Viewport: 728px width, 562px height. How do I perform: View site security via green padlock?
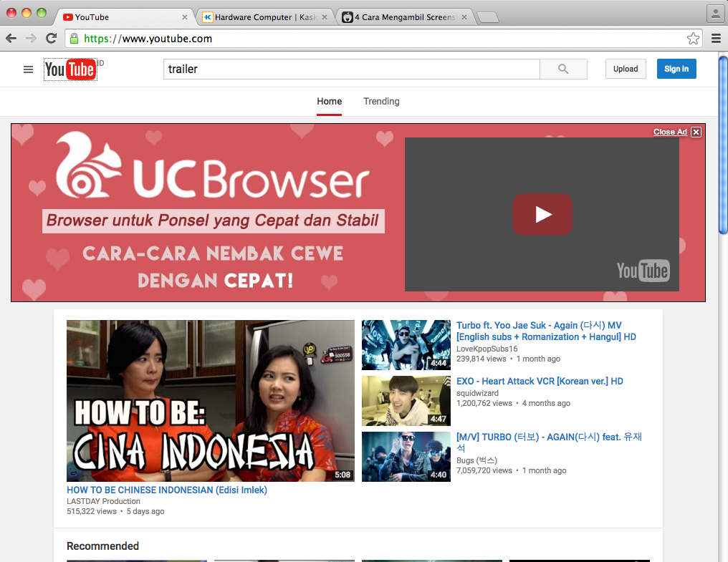point(74,39)
